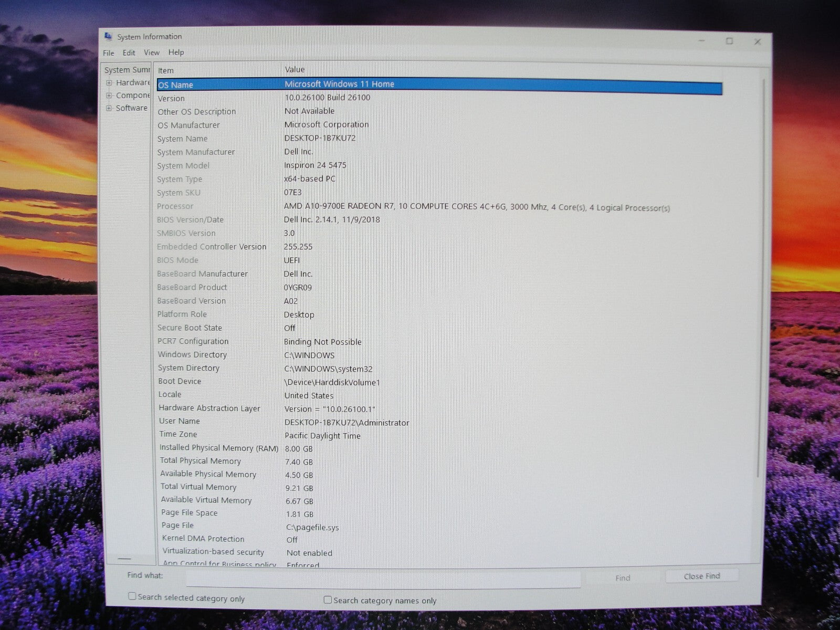The height and width of the screenshot is (630, 840).
Task: Open the File menu
Action: (109, 53)
